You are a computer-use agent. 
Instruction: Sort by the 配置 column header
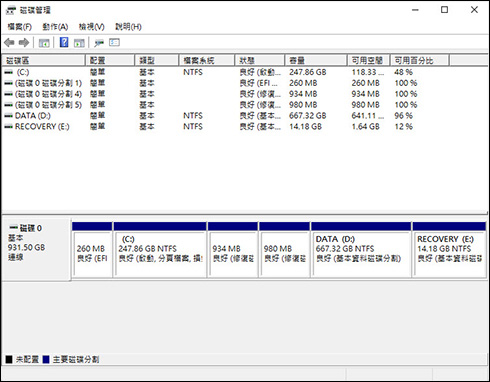tap(110, 60)
